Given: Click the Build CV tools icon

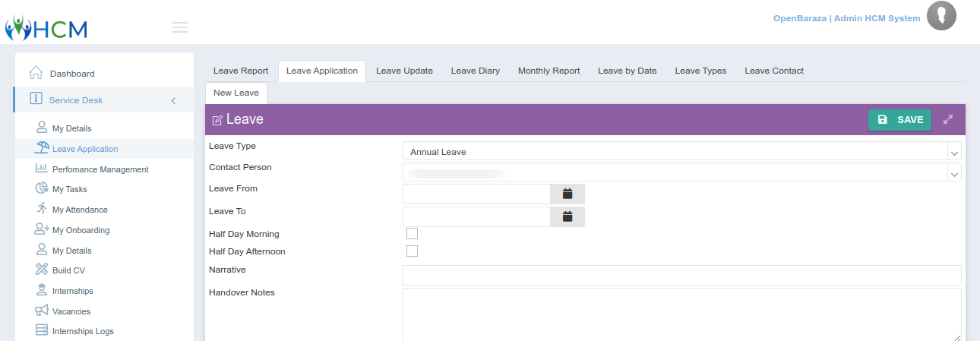Looking at the screenshot, I should click(x=42, y=270).
